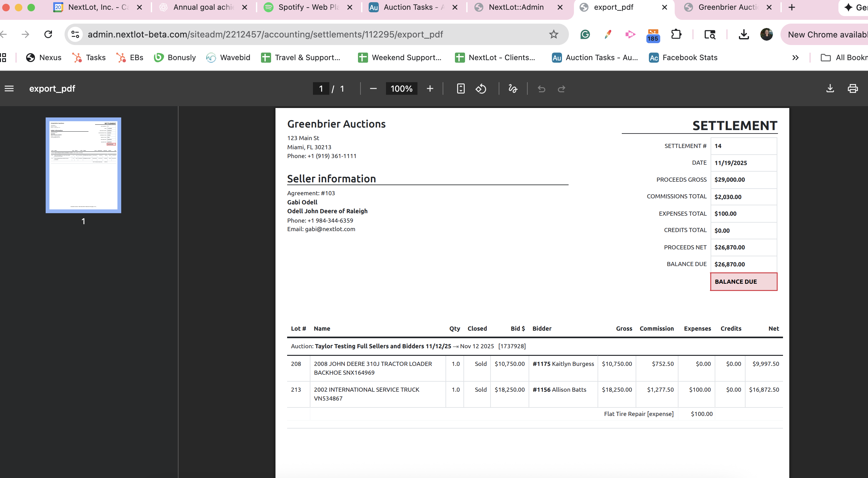Click bidder #1175 Kaitlyn Burgess

(563, 364)
